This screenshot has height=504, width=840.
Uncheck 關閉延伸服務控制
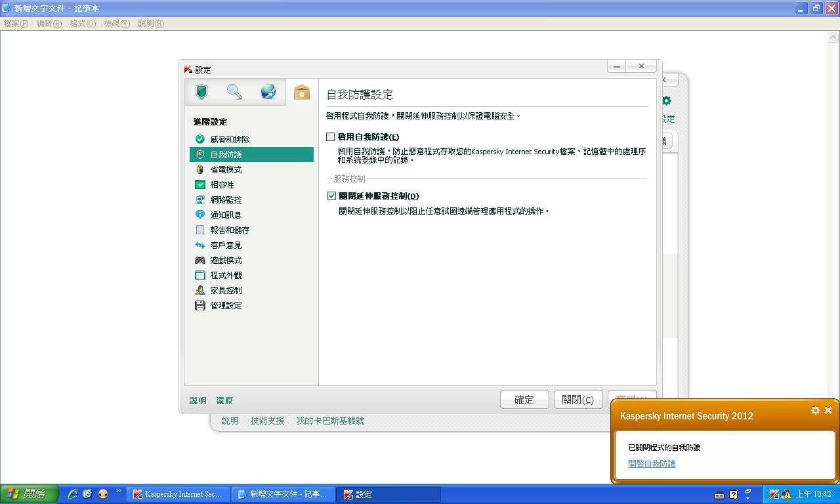coord(331,196)
